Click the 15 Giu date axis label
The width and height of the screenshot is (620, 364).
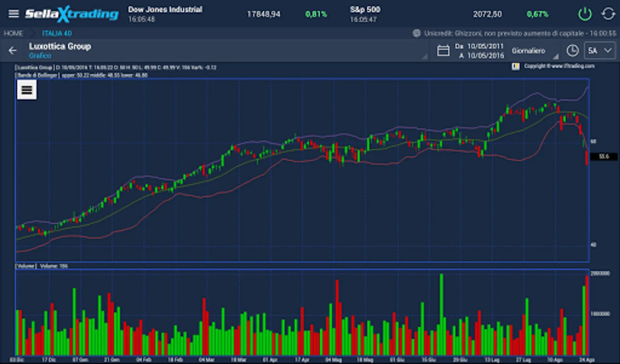(x=428, y=360)
